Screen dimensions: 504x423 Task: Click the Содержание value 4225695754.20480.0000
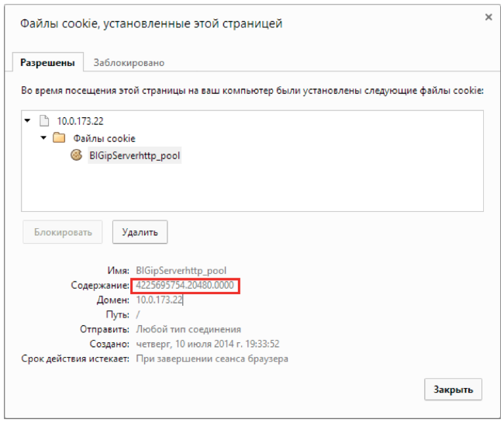(x=185, y=286)
